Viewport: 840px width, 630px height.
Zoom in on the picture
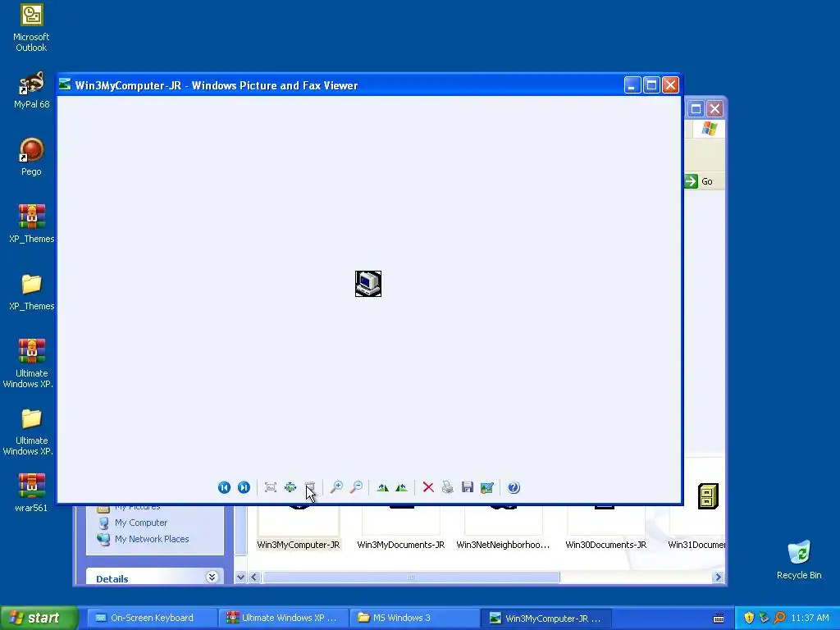coord(336,487)
